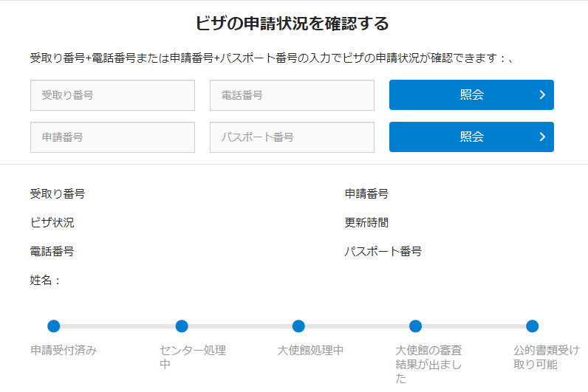Click the 受取り番号 input field
The height and width of the screenshot is (392, 588).
112,95
